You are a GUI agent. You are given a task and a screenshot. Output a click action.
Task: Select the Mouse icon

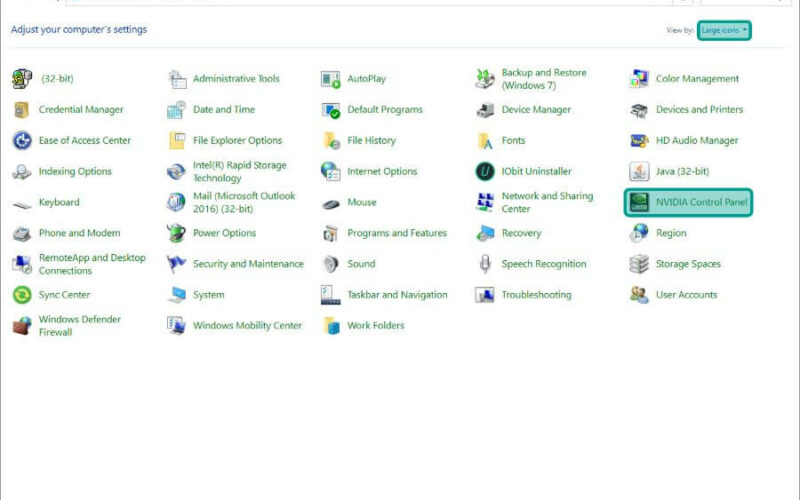coord(331,204)
